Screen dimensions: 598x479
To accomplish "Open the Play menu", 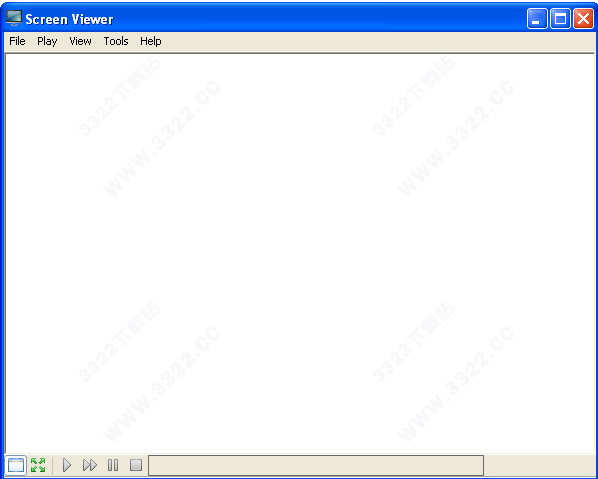I will (47, 41).
